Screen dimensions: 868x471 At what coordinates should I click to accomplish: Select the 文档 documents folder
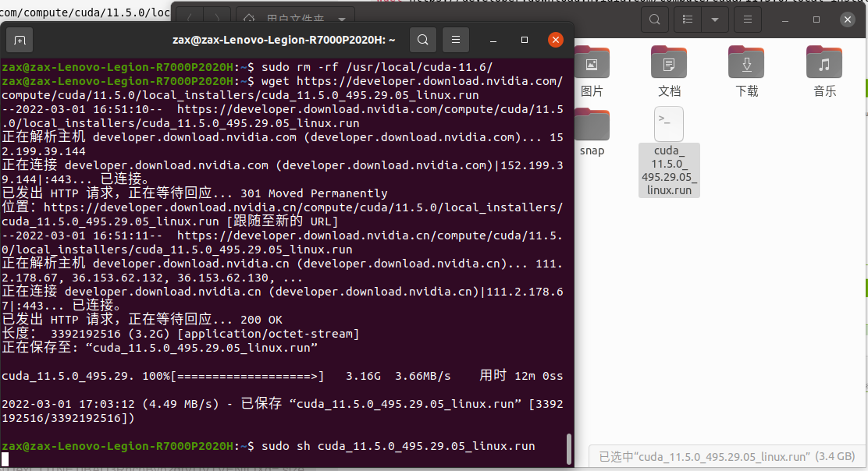pyautogui.click(x=669, y=72)
